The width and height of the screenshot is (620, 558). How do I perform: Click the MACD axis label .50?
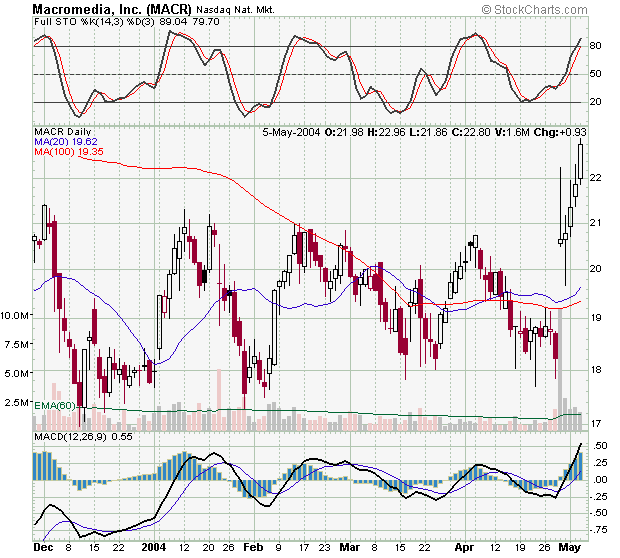click(600, 446)
